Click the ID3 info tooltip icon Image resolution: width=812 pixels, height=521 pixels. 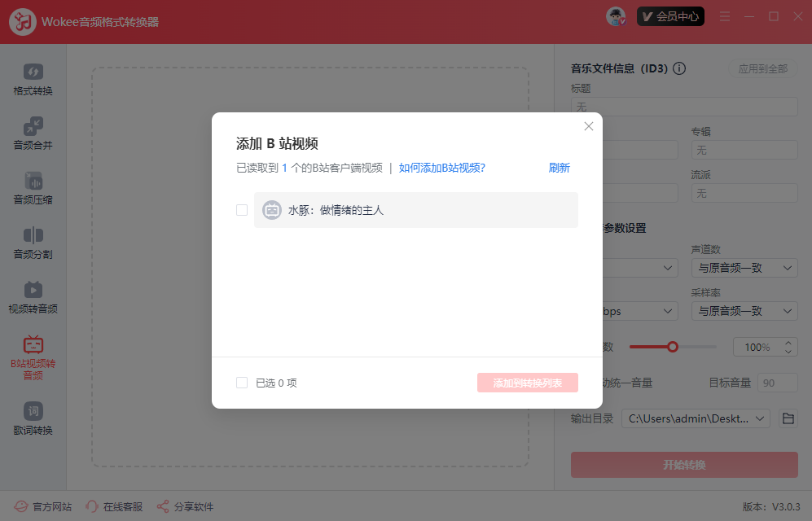(x=679, y=68)
